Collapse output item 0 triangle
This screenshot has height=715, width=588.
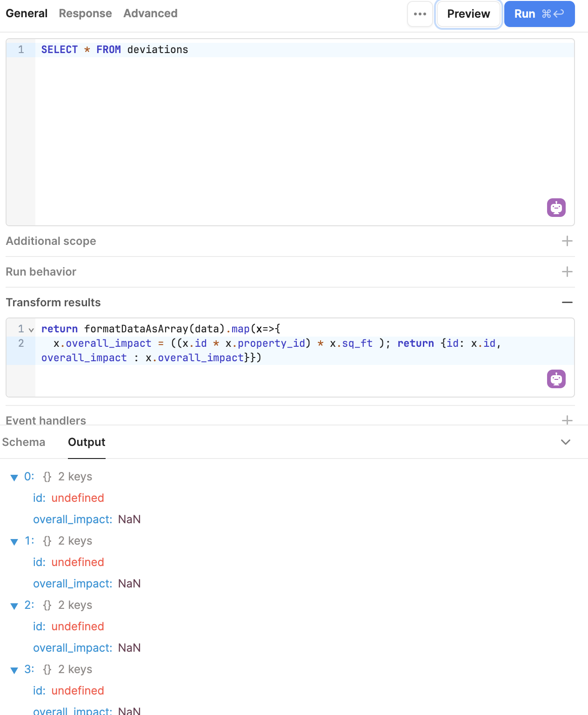click(14, 478)
